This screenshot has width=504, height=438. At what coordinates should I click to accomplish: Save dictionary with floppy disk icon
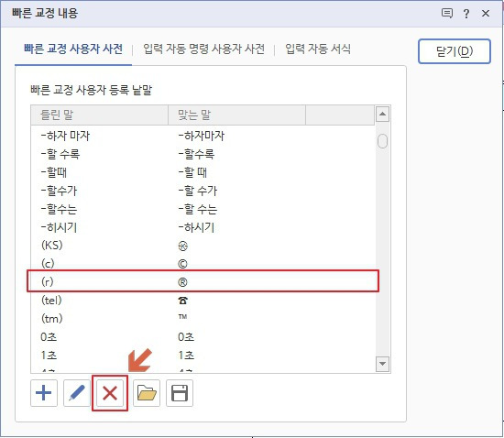pyautogui.click(x=180, y=393)
